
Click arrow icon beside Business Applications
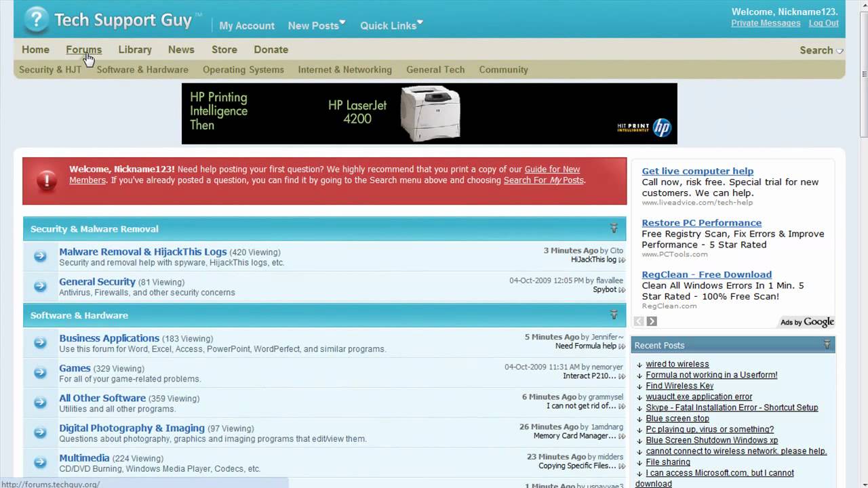40,343
